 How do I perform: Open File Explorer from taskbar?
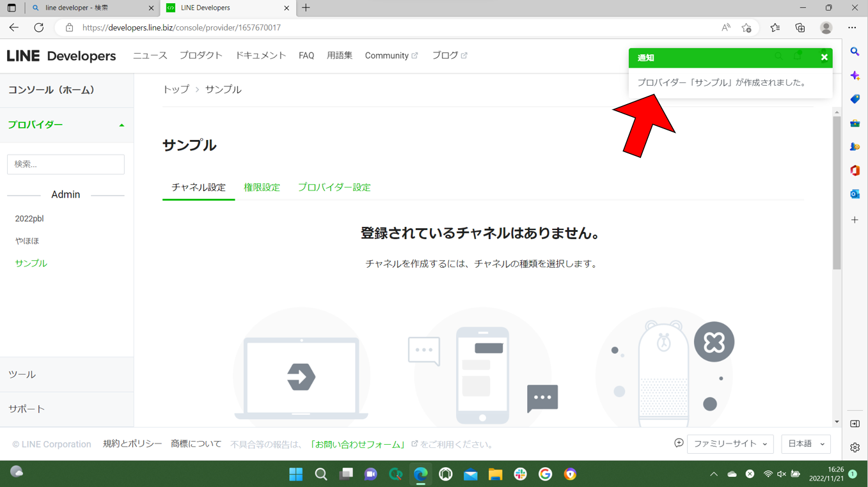495,474
